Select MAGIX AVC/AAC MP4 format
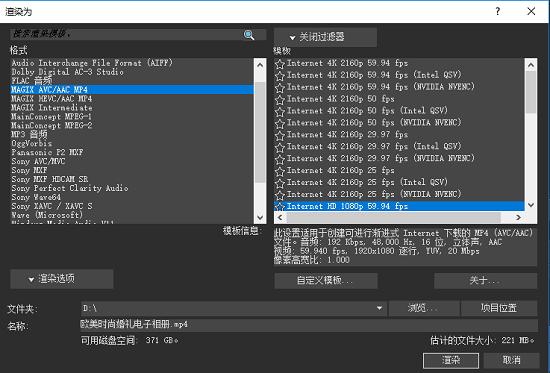The image size is (550, 373). 132,89
